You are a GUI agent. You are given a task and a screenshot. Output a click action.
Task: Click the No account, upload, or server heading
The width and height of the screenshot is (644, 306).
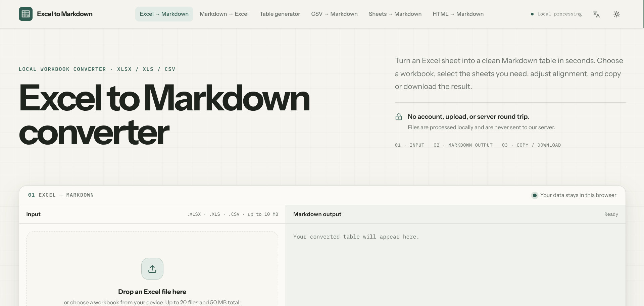[x=468, y=117]
